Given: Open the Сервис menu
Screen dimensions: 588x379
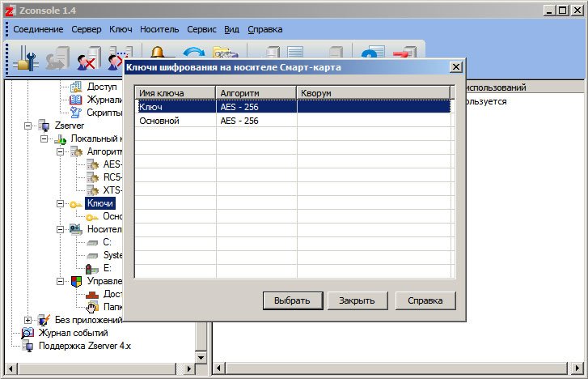Looking at the screenshot, I should point(201,29).
